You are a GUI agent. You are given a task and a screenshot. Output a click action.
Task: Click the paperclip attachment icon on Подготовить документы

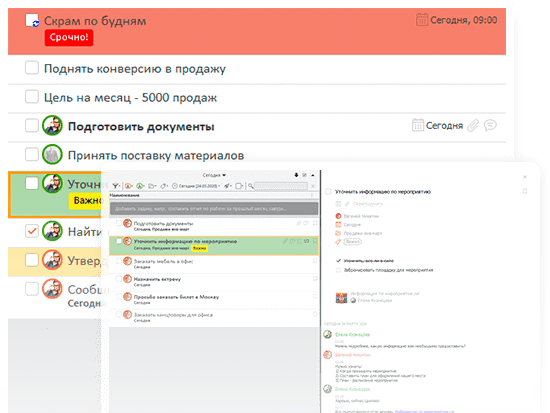click(x=473, y=125)
